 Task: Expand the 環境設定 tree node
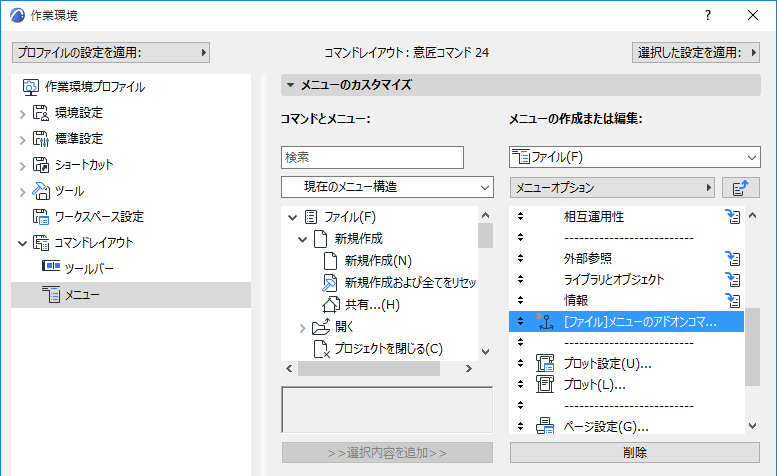pyautogui.click(x=23, y=113)
